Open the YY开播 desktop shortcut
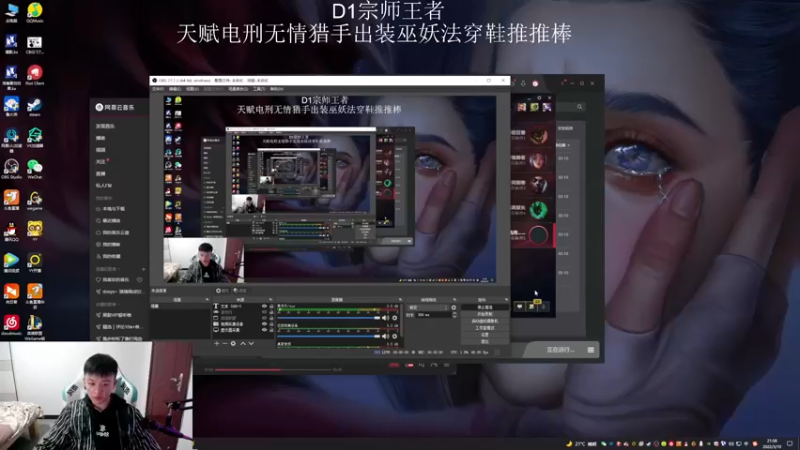The width and height of the screenshot is (800, 450). click(x=34, y=263)
